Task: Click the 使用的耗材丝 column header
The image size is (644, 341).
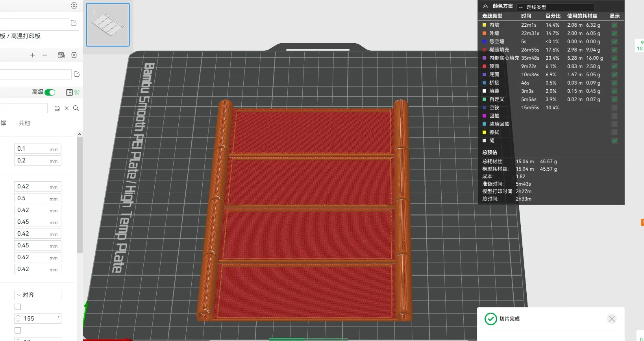Action: 582,16
